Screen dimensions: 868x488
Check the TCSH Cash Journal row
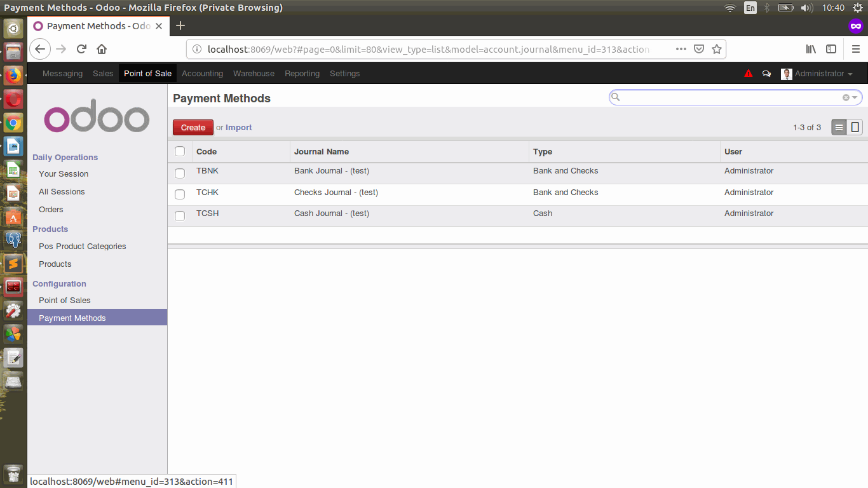(x=180, y=216)
